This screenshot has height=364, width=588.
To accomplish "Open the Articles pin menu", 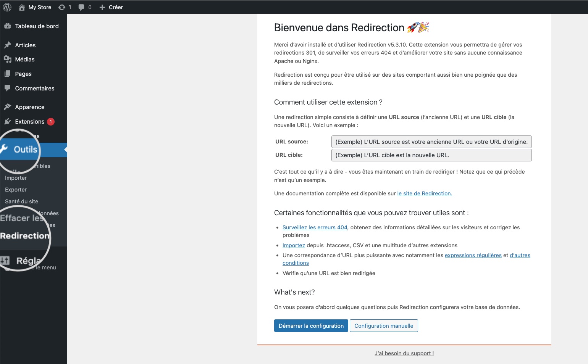I will click(34, 45).
